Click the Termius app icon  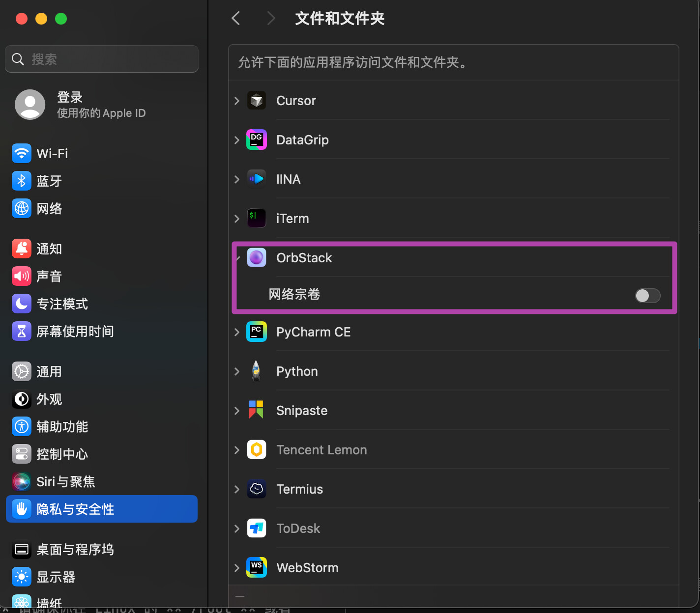256,489
